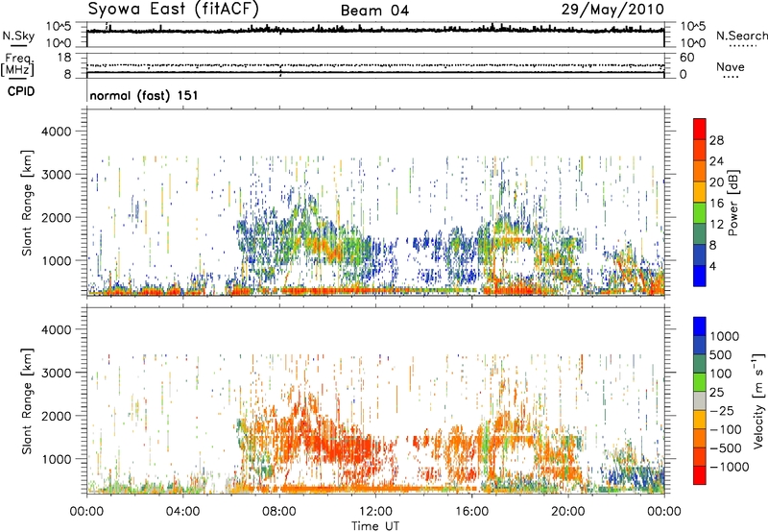Click the 'Velocity [m s-1]' colorbar label
768x532 pixels.
[x=758, y=400]
